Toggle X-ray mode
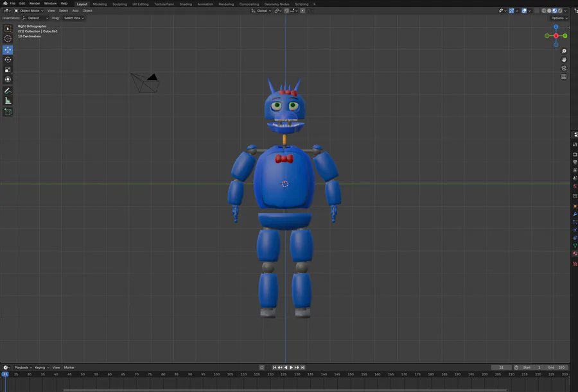The image size is (578, 392). pyautogui.click(x=537, y=11)
